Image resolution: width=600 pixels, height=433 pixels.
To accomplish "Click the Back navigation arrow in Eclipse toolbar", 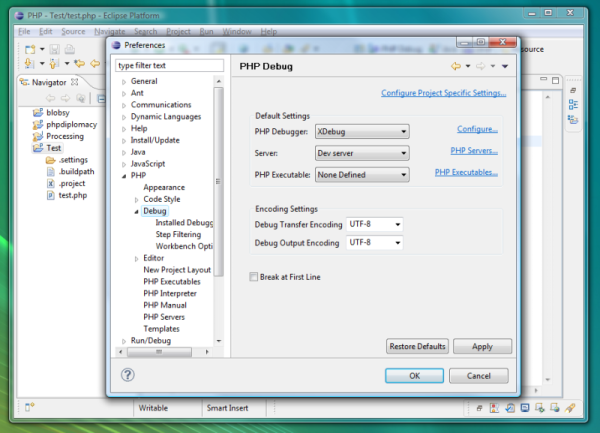I will [x=95, y=63].
